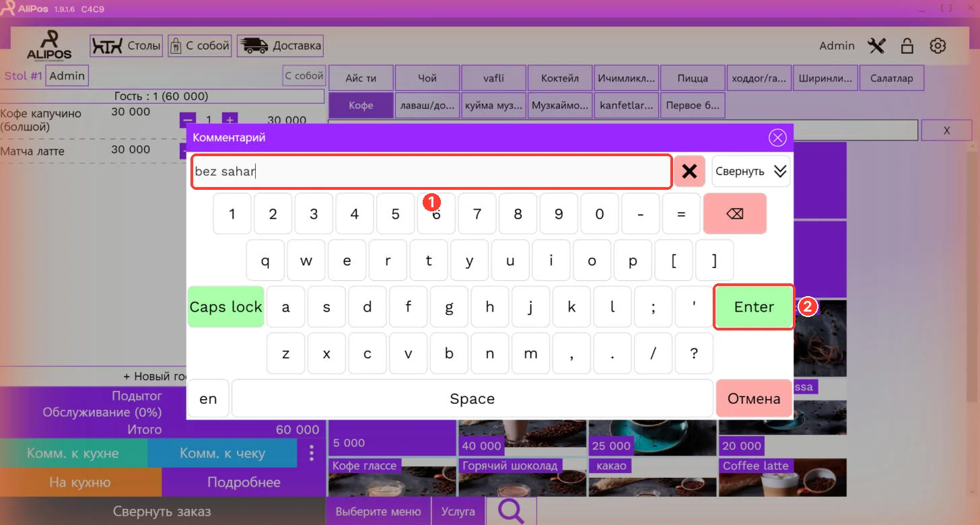Click the Enter key

coord(754,307)
